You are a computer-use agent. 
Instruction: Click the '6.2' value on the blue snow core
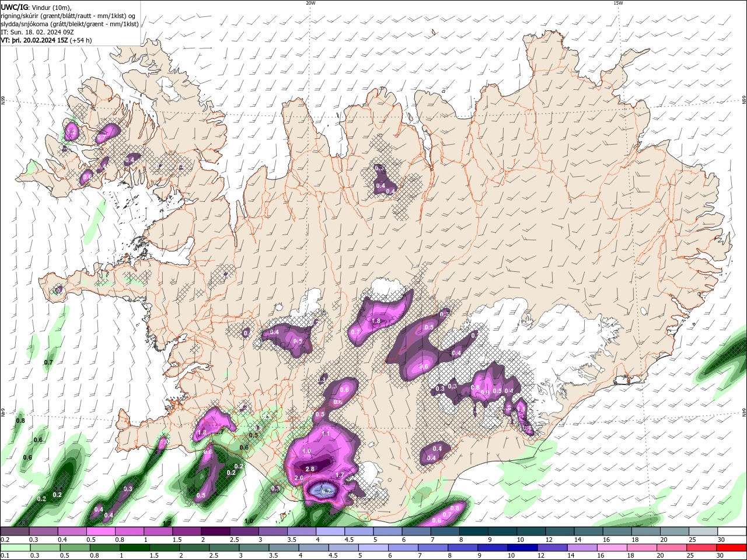(326, 491)
